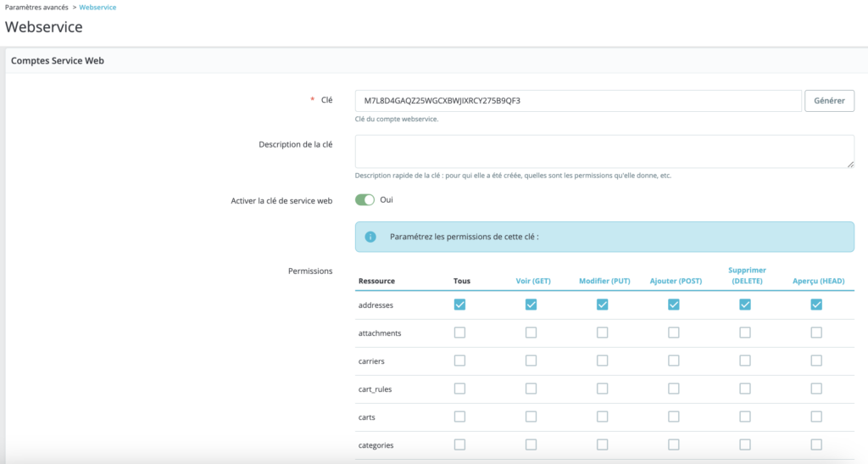This screenshot has height=464, width=868.
Task: Check the Tous checkbox for attachments
Action: tap(459, 333)
